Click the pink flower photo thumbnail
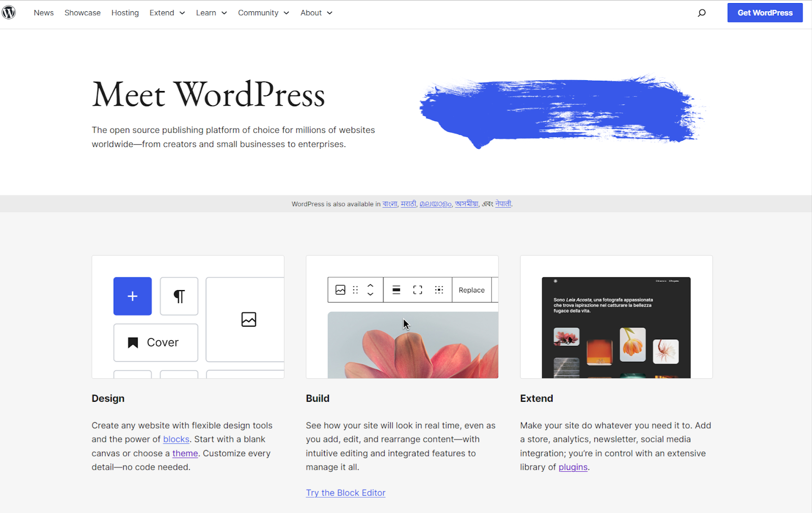This screenshot has width=812, height=513. pyautogui.click(x=566, y=337)
